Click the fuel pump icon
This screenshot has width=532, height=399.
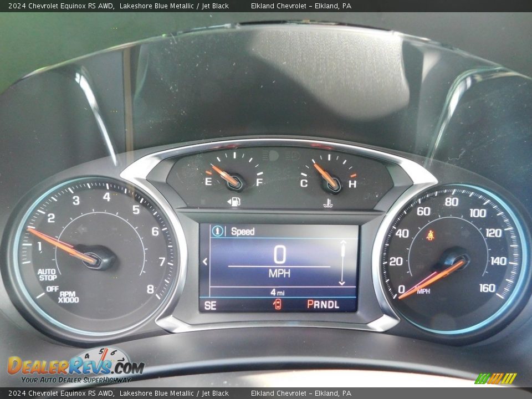pyautogui.click(x=234, y=202)
